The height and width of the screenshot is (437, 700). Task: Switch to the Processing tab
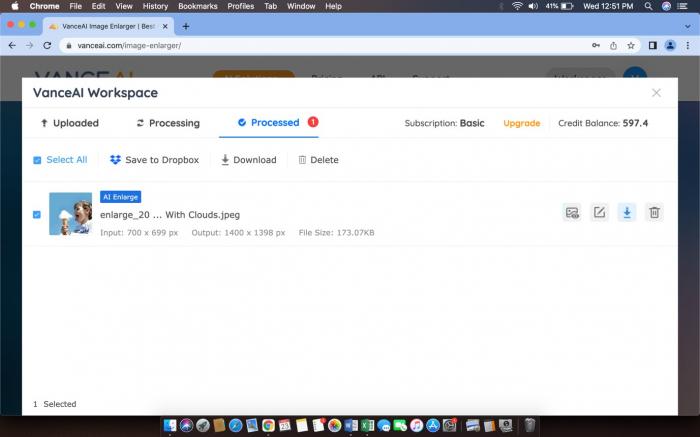168,123
